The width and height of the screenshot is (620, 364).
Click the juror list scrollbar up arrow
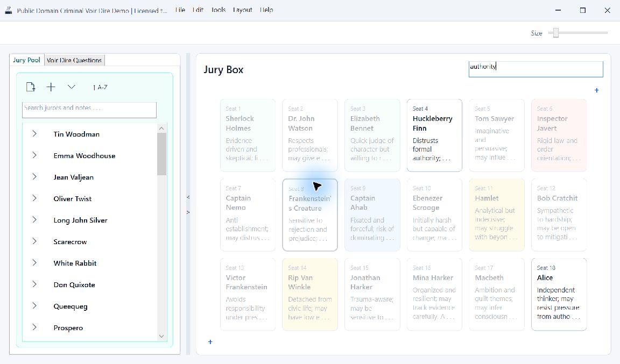(161, 129)
